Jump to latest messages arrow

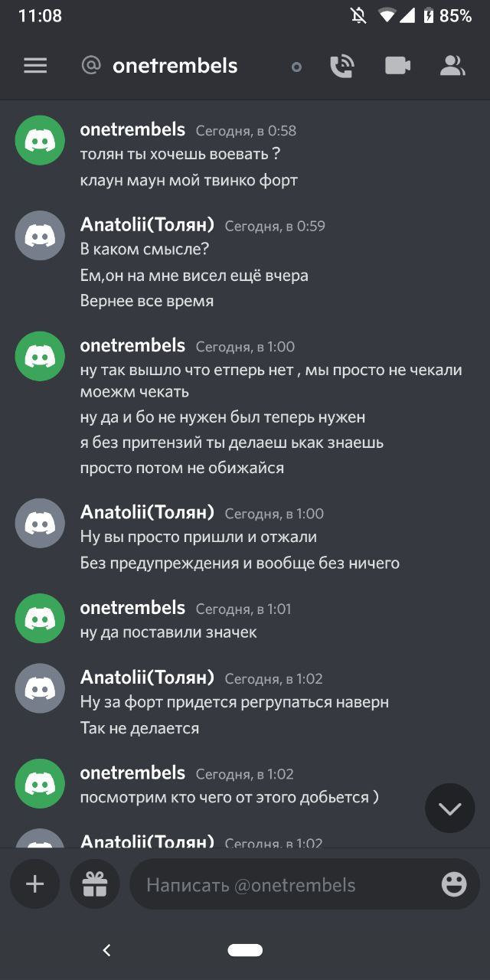[450, 808]
